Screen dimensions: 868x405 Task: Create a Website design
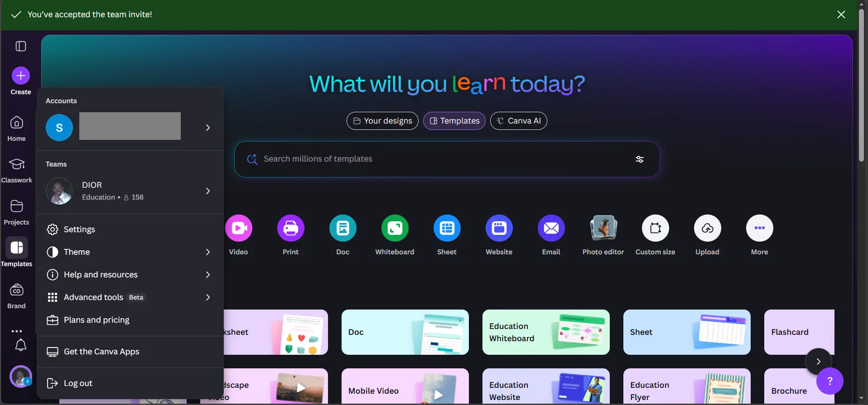pyautogui.click(x=499, y=228)
